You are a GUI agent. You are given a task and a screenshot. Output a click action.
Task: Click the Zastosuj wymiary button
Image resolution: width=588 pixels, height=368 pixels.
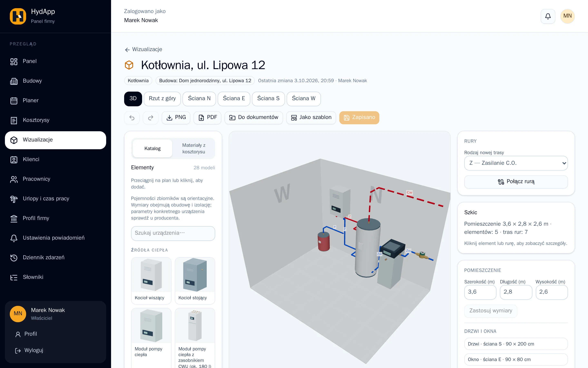pos(491,311)
